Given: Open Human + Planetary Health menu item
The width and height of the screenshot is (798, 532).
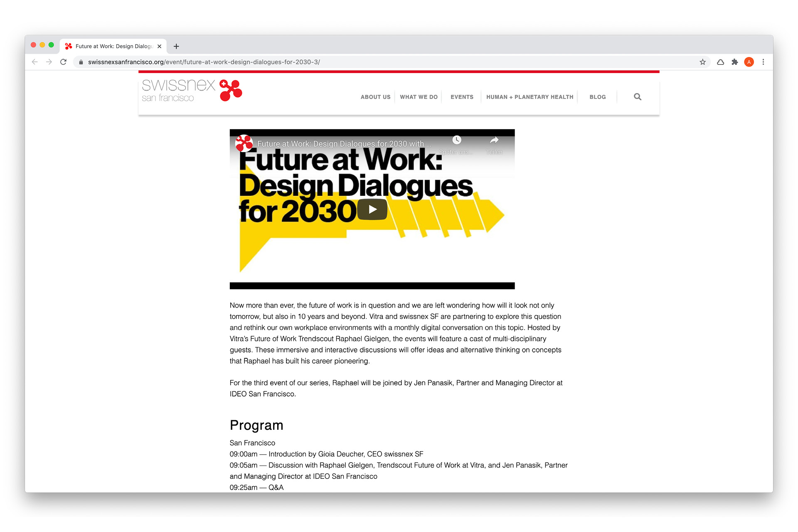Looking at the screenshot, I should pyautogui.click(x=530, y=97).
